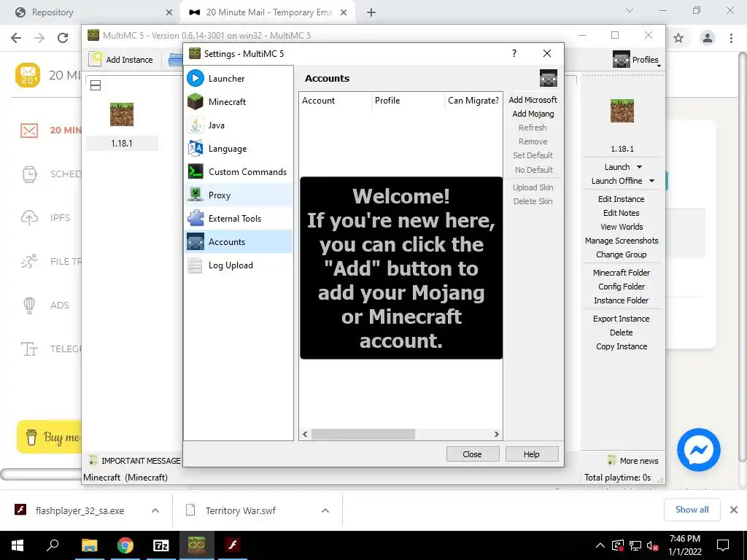Open File Explorer from the taskbar
This screenshot has width=747, height=560.
90,545
